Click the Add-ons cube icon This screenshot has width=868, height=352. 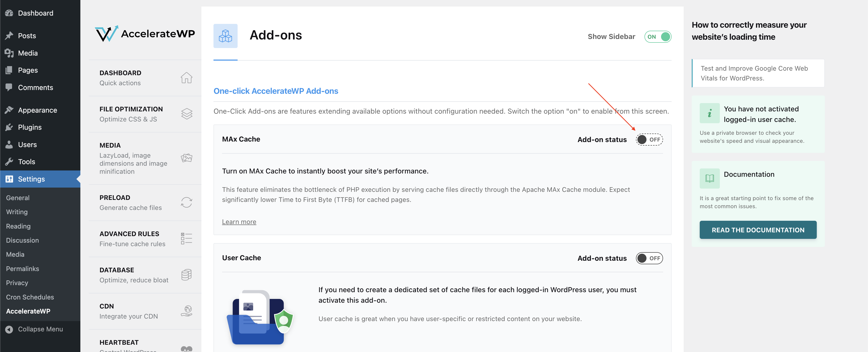226,36
